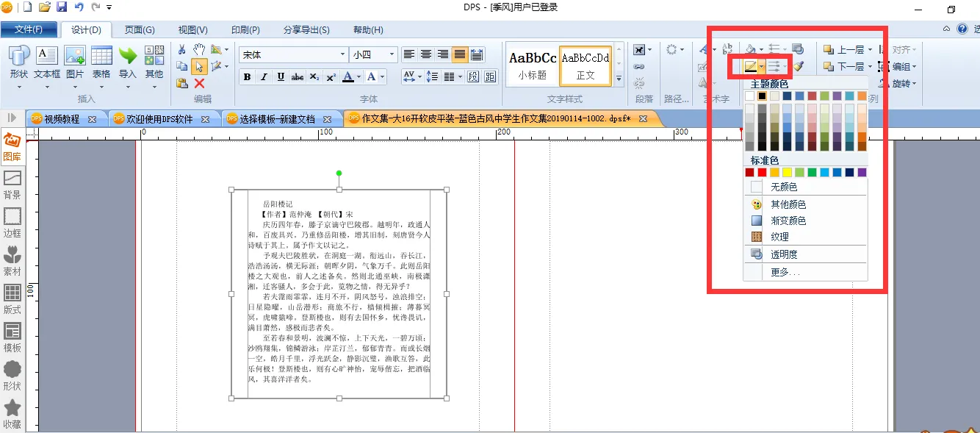This screenshot has height=433, width=980.
Task: Click 其他颜色 in the color menu
Action: (x=788, y=204)
